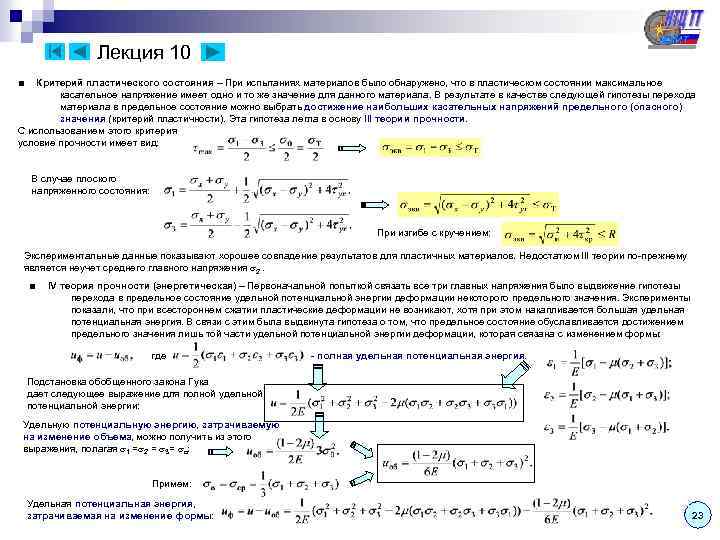The height and width of the screenshot is (540, 720).
Task: Select the 'Критерий пластического состояния' heading text
Action: coord(124,83)
